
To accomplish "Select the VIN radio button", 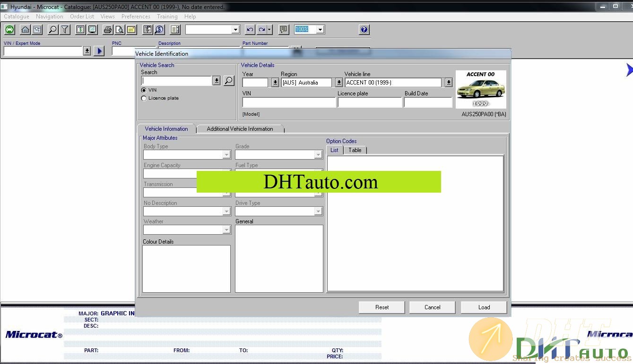I will coord(144,90).
